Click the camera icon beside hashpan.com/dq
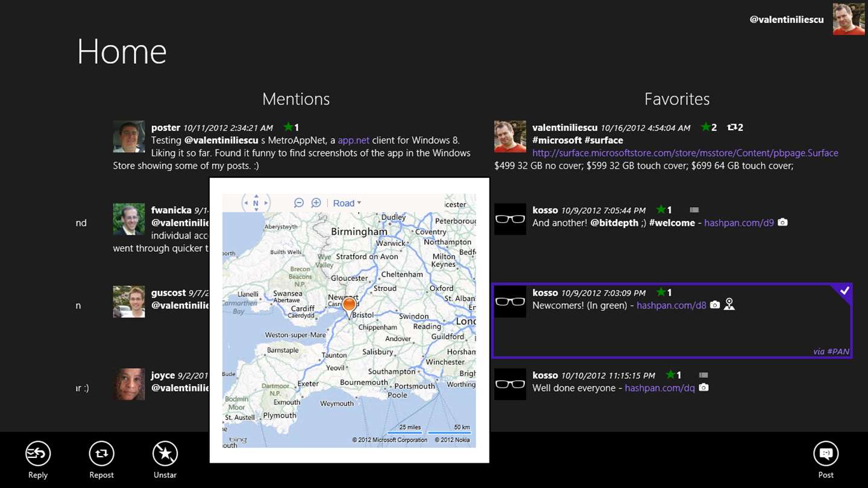This screenshot has height=488, width=868. coord(703,387)
